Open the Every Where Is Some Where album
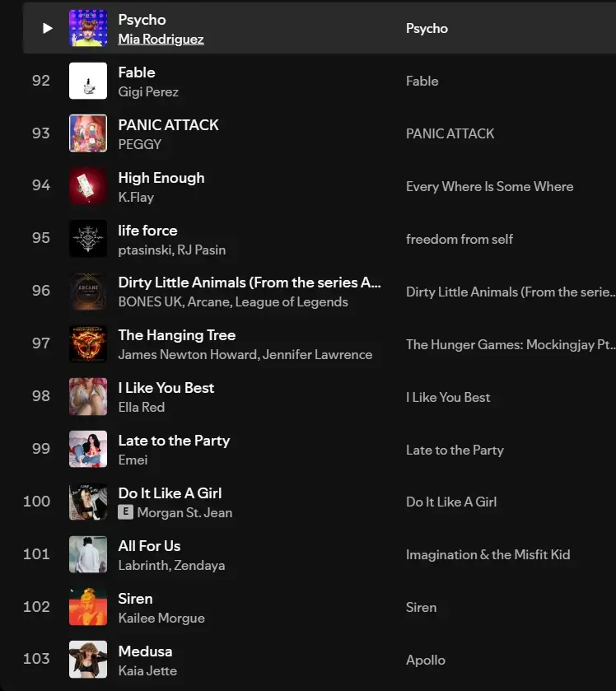616x691 pixels. pos(489,186)
